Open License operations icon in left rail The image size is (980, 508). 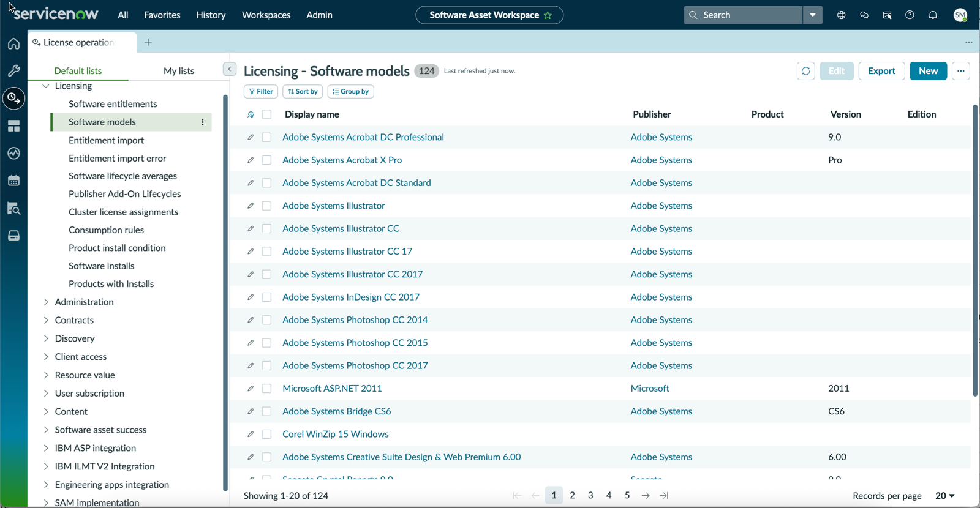pyautogui.click(x=13, y=98)
